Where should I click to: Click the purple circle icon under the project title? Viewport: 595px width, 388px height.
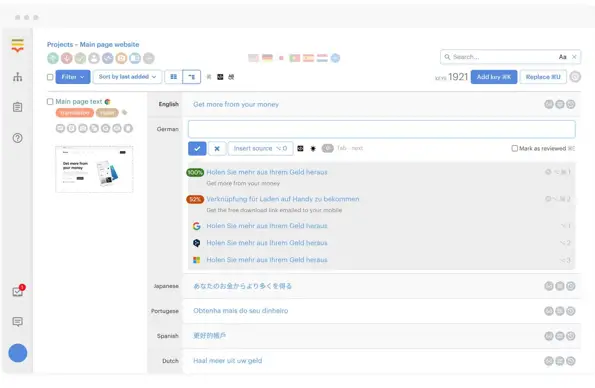[x=108, y=58]
